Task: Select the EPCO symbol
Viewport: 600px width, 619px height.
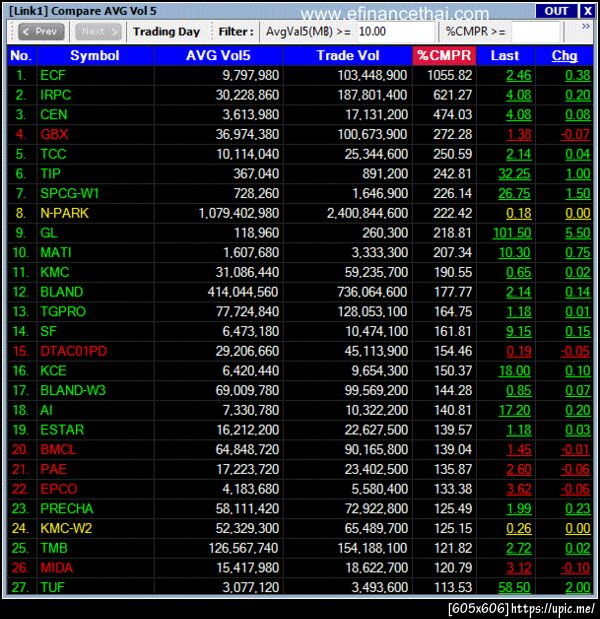Action: pos(58,489)
